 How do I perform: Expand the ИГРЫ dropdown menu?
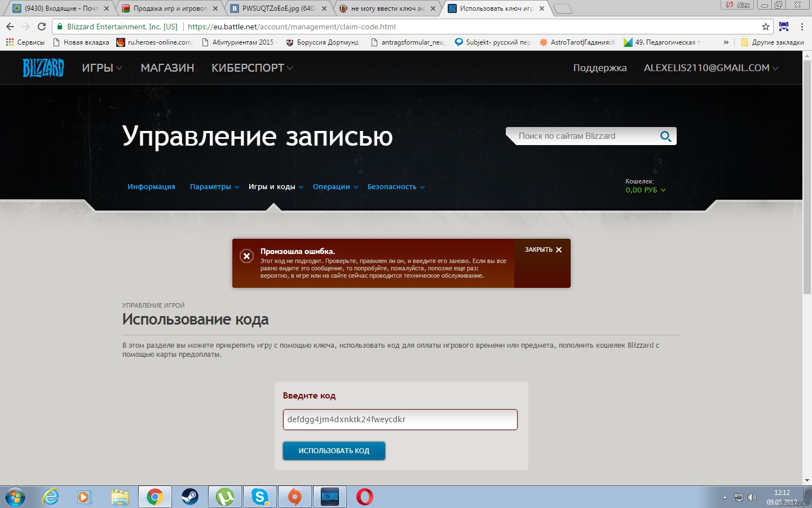pyautogui.click(x=102, y=68)
